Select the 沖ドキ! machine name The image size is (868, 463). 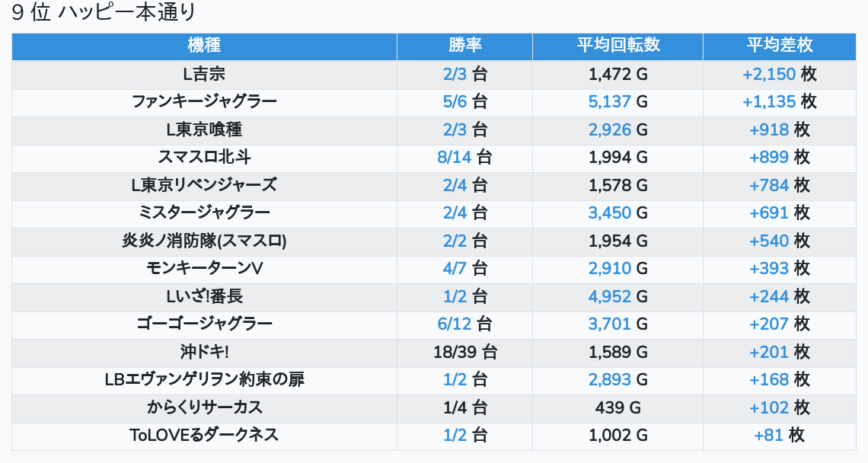point(204,353)
